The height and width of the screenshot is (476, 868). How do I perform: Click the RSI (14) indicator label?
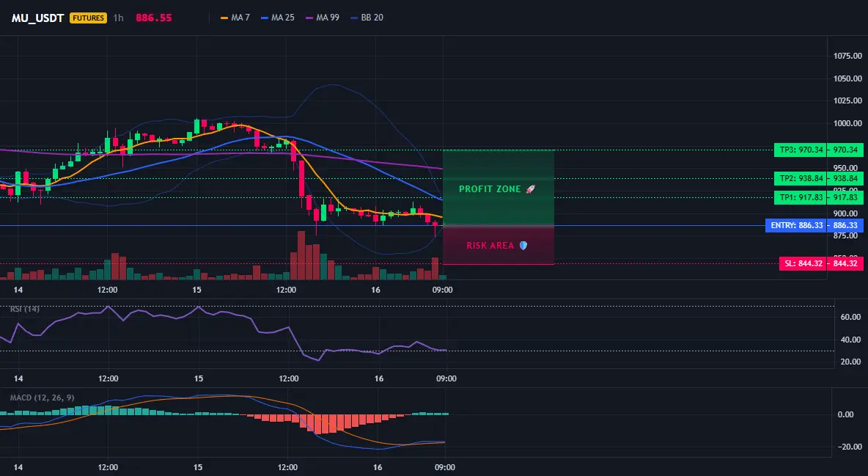[24, 309]
